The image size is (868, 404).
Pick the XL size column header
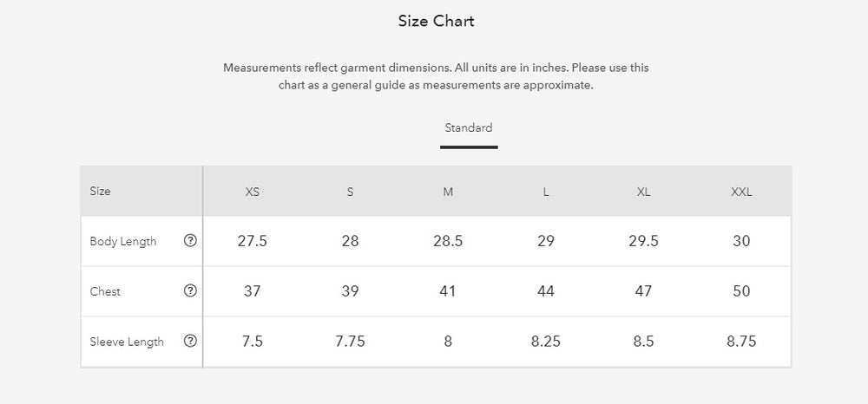coord(643,192)
